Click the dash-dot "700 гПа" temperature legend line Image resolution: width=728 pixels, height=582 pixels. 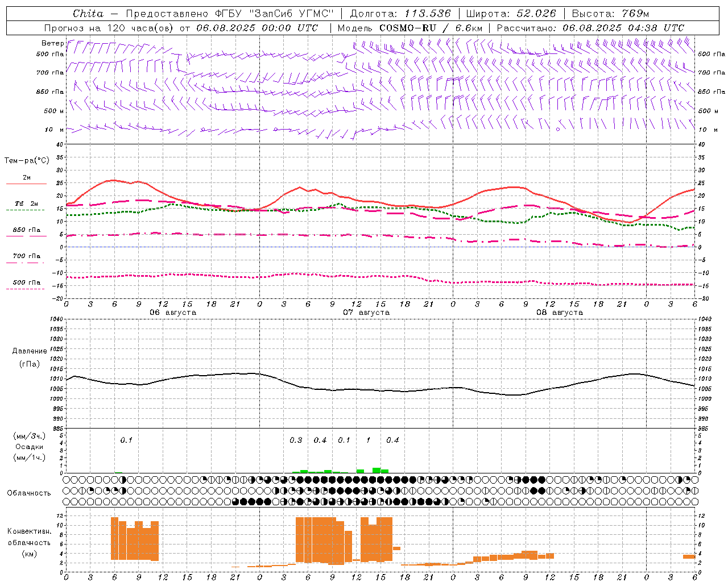pyautogui.click(x=26, y=263)
